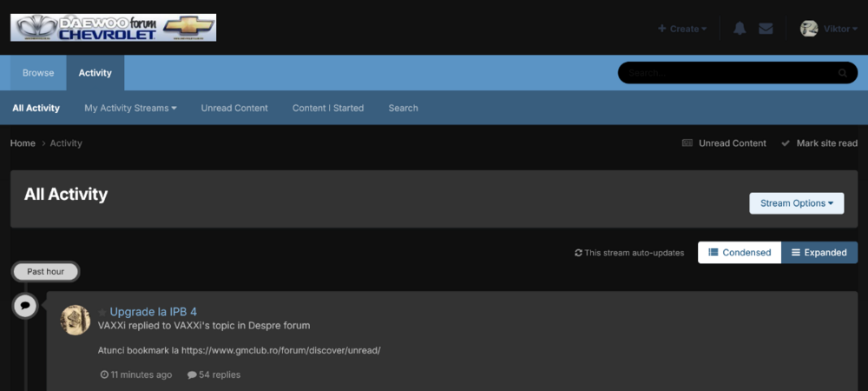Switch to Expanded stream view
The image size is (868, 391).
pos(819,253)
